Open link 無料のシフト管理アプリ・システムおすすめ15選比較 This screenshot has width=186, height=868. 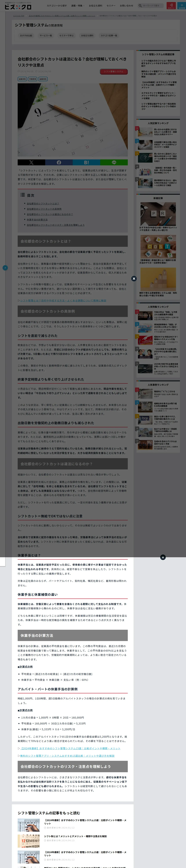(x=67, y=755)
